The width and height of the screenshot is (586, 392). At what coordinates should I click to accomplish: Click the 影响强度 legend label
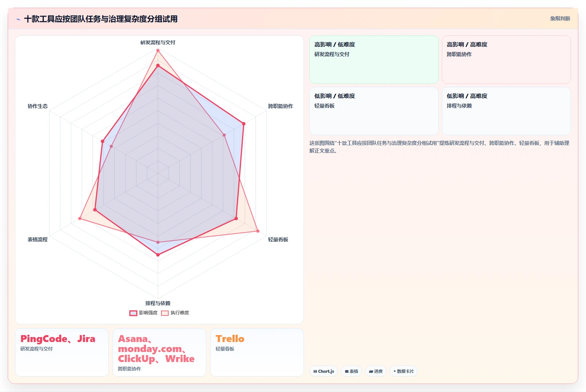point(148,313)
